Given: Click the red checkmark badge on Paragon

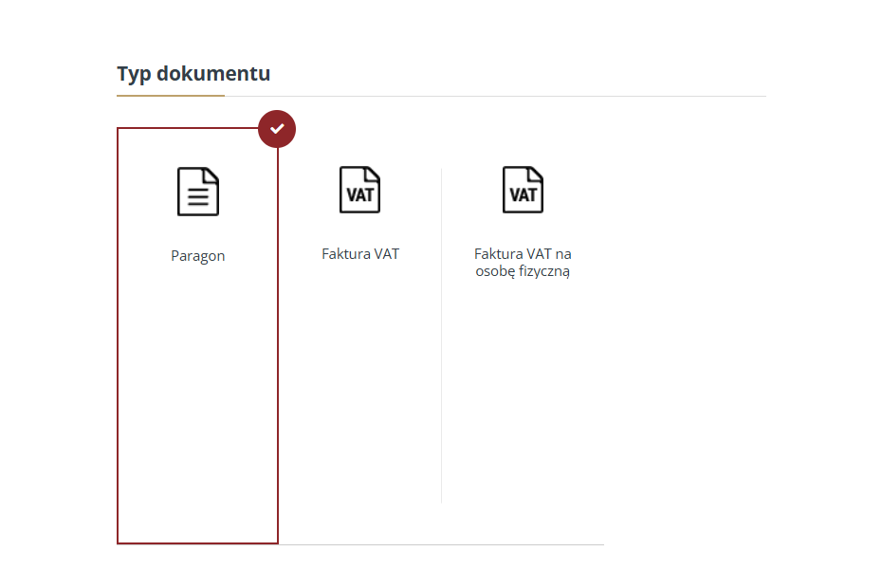Looking at the screenshot, I should point(277,129).
